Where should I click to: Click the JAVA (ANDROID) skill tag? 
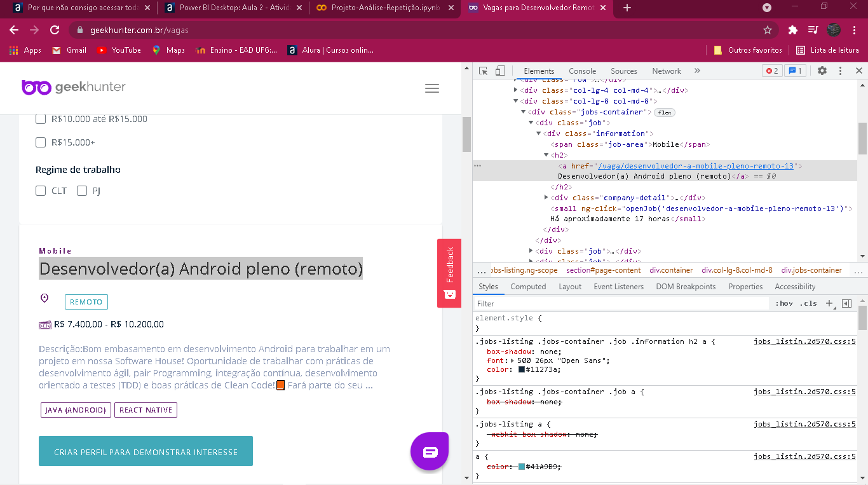tap(76, 410)
